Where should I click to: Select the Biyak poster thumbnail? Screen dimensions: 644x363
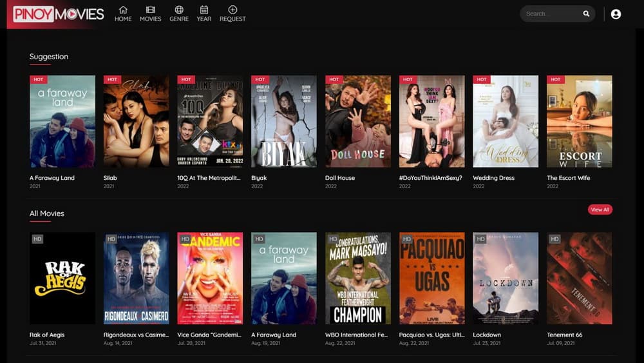tap(283, 121)
